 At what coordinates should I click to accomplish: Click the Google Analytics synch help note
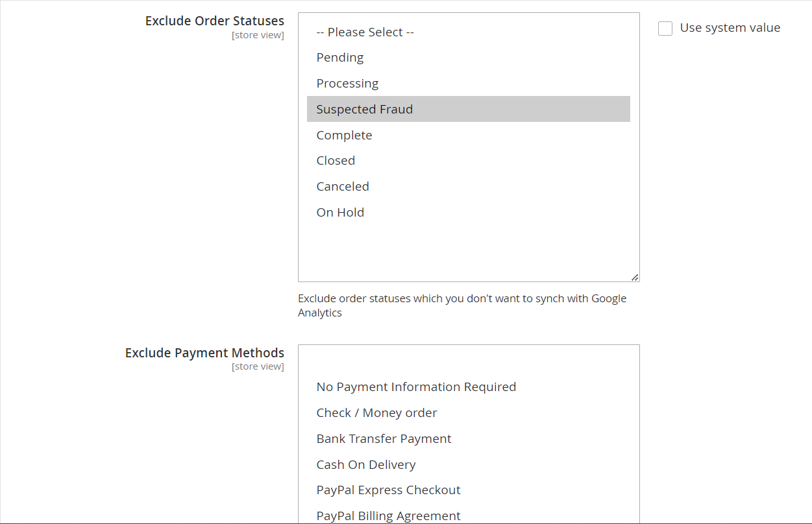click(461, 305)
